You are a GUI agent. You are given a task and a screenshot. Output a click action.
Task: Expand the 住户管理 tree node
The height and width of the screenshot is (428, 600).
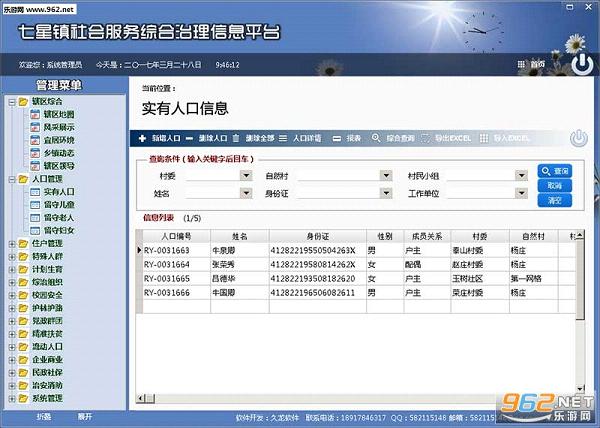tap(12, 244)
